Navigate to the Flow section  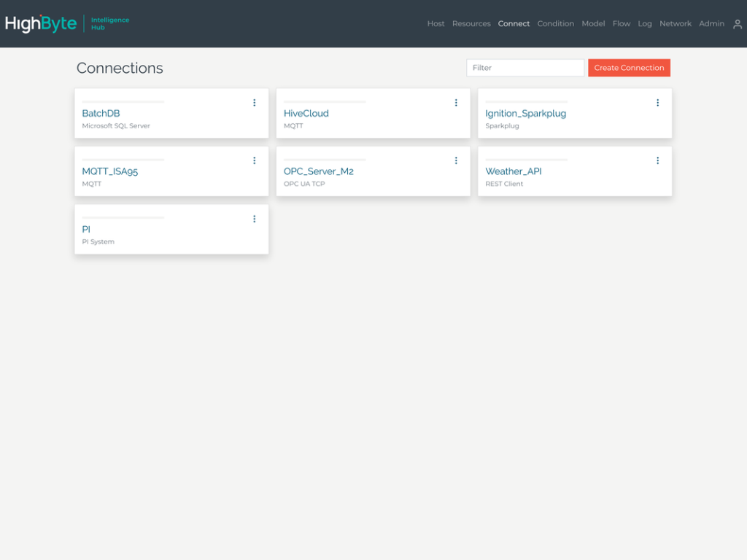[621, 24]
